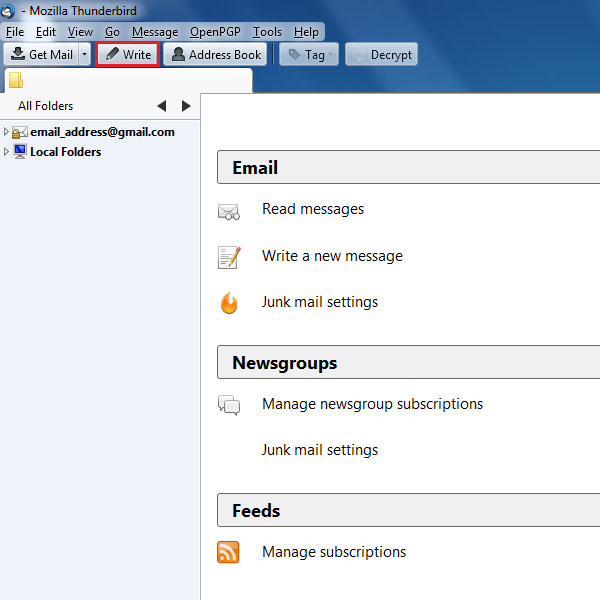Expand the Local Folders tree
The image size is (600, 600).
(6, 152)
